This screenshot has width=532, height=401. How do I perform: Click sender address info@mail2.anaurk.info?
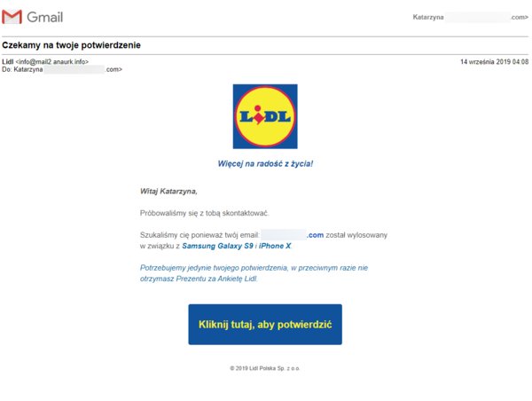tap(52, 62)
